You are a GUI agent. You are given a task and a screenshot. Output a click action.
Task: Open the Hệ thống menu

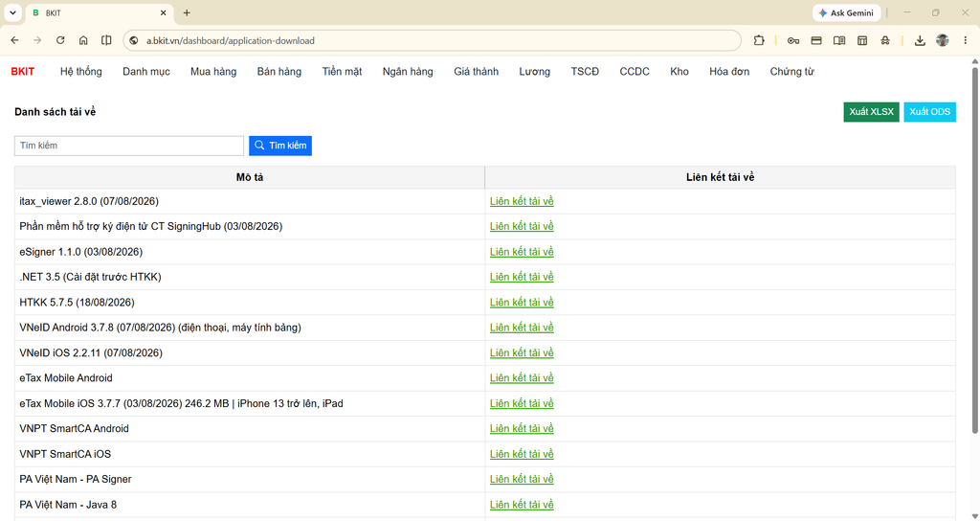pos(81,72)
